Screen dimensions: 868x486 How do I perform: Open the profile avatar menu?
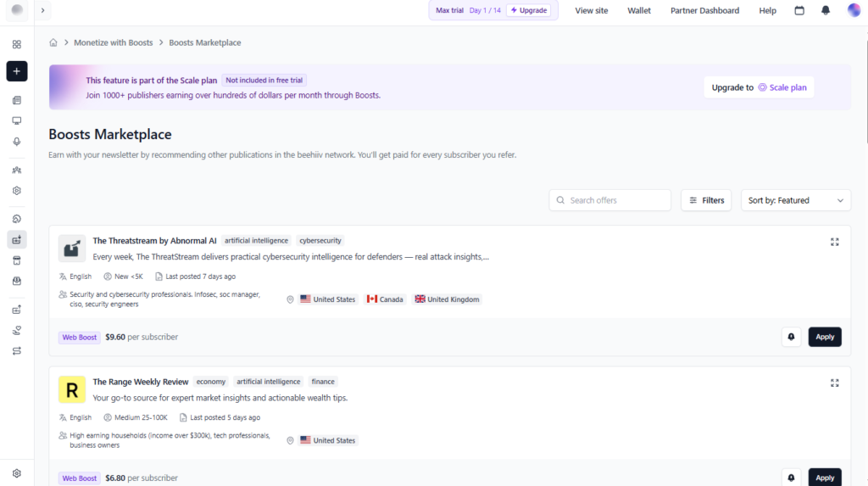(x=854, y=10)
